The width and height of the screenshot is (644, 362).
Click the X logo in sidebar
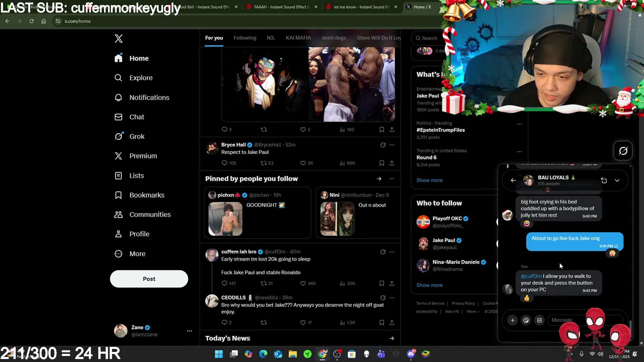pos(119,39)
